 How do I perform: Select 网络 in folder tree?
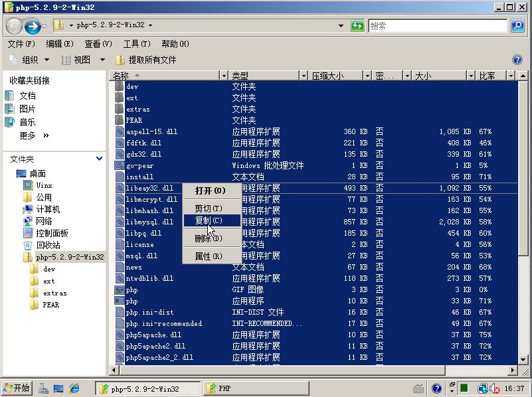click(44, 221)
